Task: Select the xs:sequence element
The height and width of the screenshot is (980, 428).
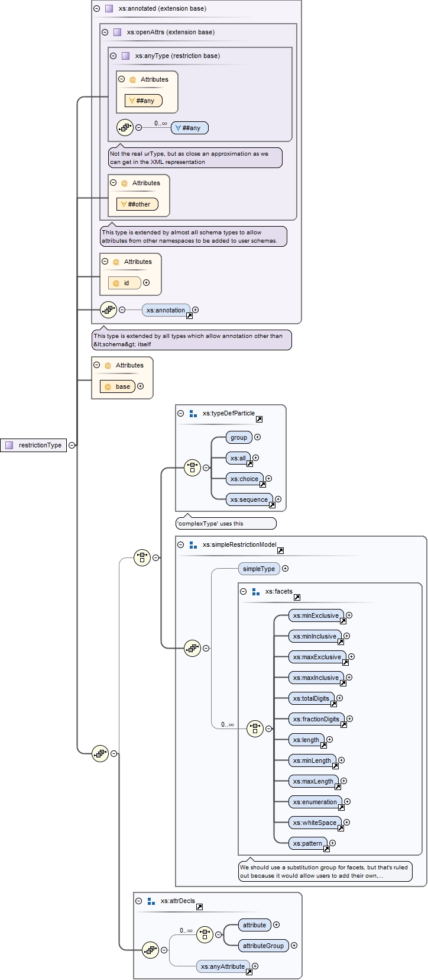Action: pos(249,499)
